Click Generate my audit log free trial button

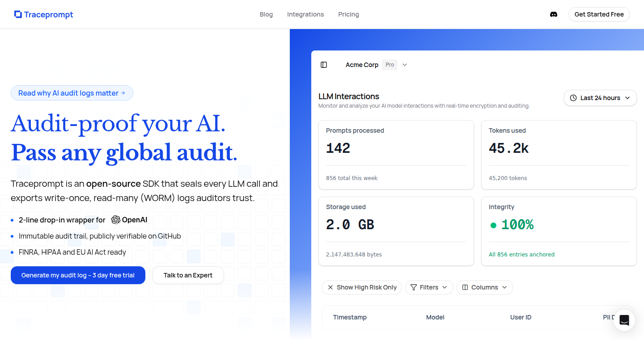click(78, 275)
